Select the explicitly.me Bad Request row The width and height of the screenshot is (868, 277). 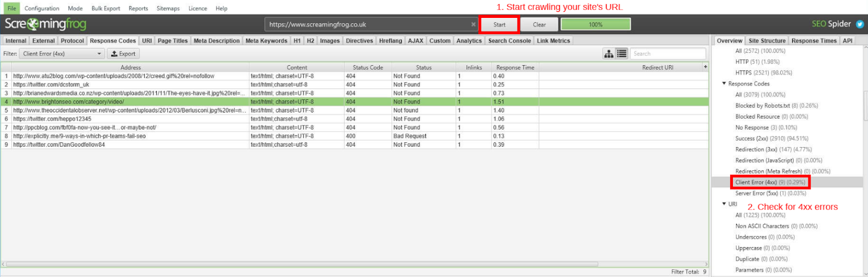coord(355,136)
